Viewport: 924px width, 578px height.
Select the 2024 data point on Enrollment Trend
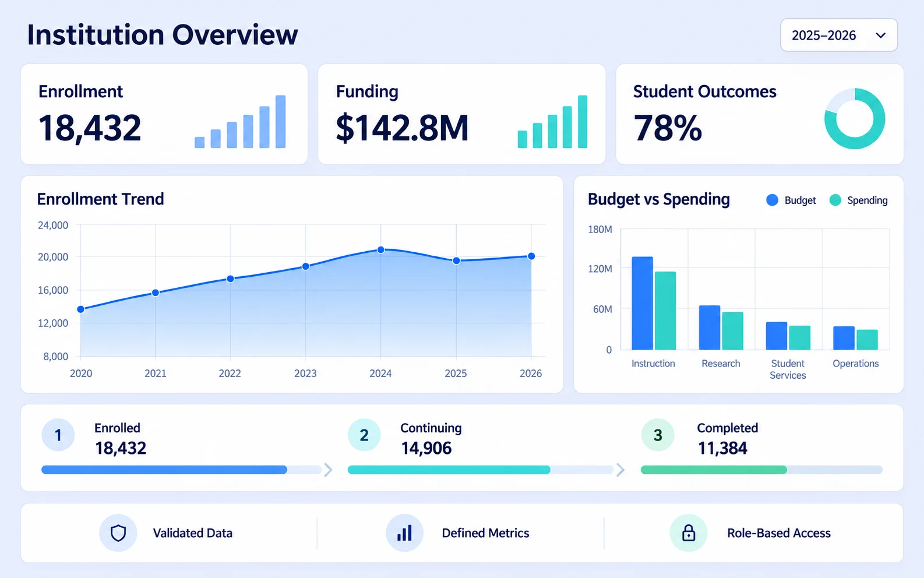point(380,249)
